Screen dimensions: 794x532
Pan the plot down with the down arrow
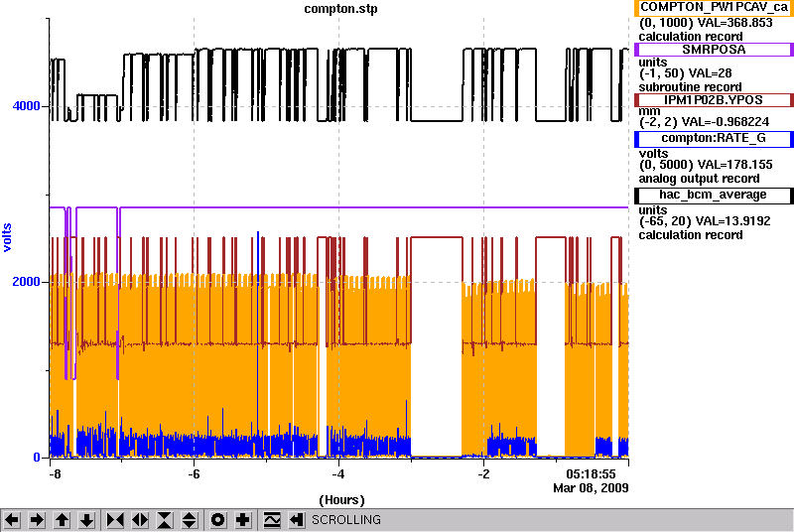pos(87,520)
